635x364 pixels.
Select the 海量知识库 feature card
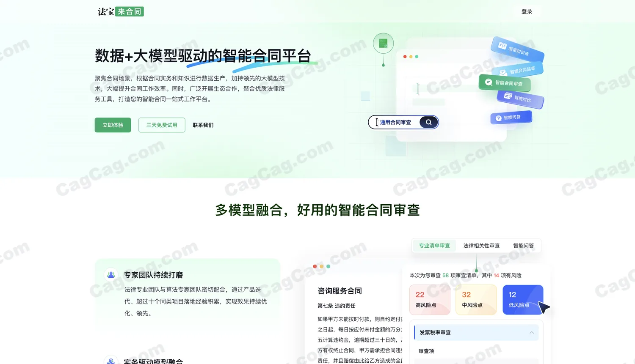pyautogui.click(x=518, y=50)
